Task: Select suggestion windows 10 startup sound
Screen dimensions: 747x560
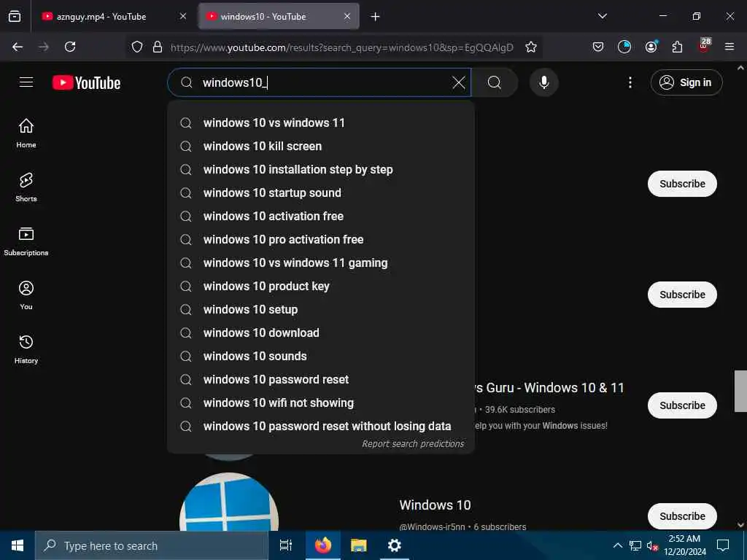Action: coord(321,192)
